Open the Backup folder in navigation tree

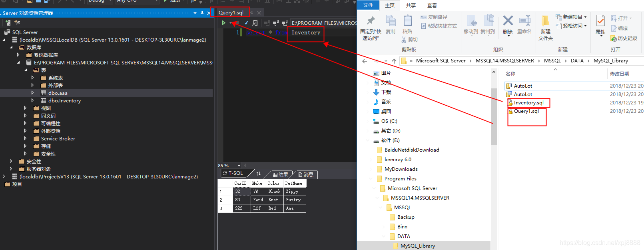point(406,217)
